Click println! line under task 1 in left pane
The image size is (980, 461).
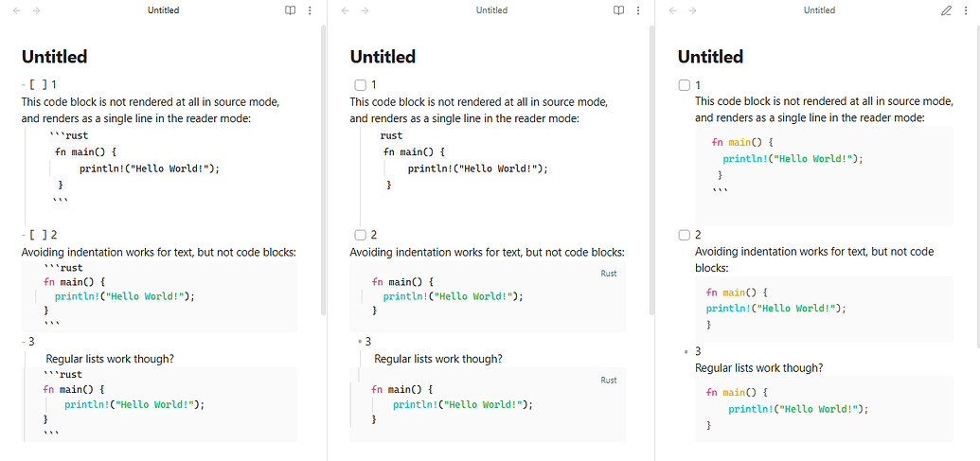[x=150, y=168]
